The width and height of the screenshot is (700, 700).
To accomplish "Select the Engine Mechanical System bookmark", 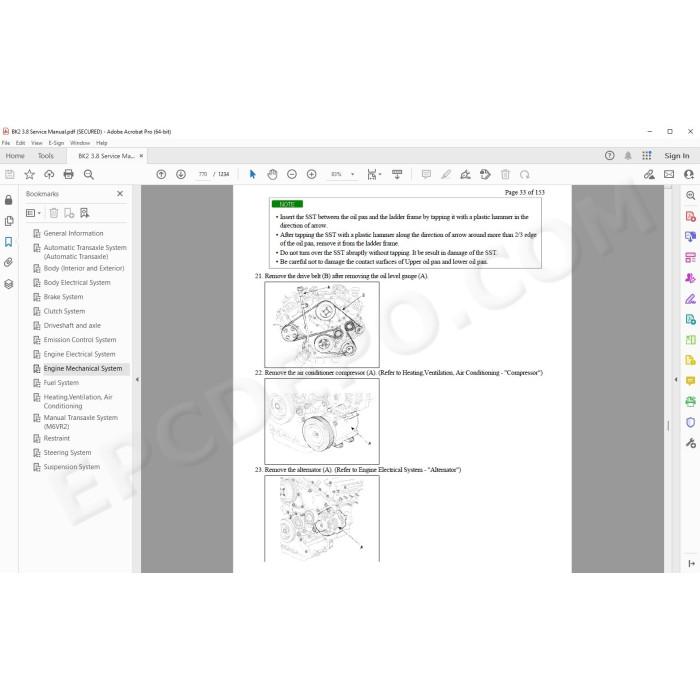I will click(x=83, y=368).
